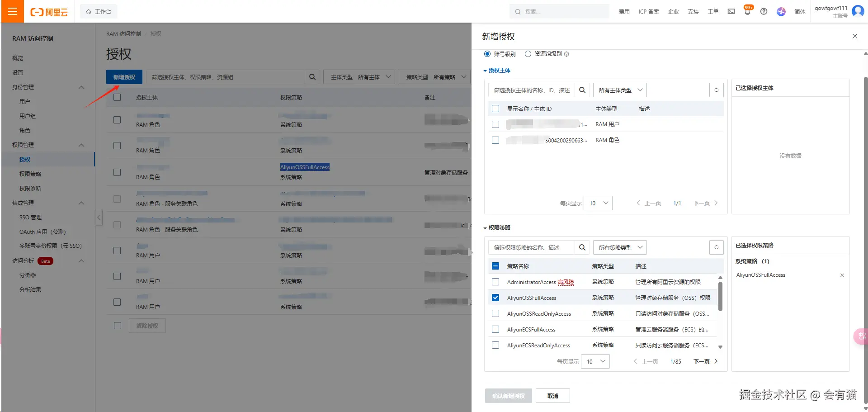The image size is (868, 412).
Task: Open the 主体类型 filter on background page
Action: click(359, 77)
